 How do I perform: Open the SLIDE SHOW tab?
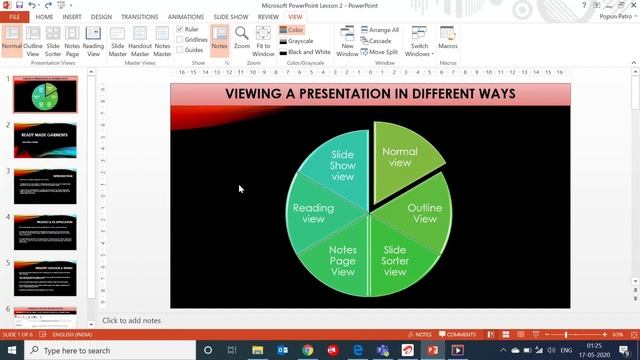click(x=231, y=17)
